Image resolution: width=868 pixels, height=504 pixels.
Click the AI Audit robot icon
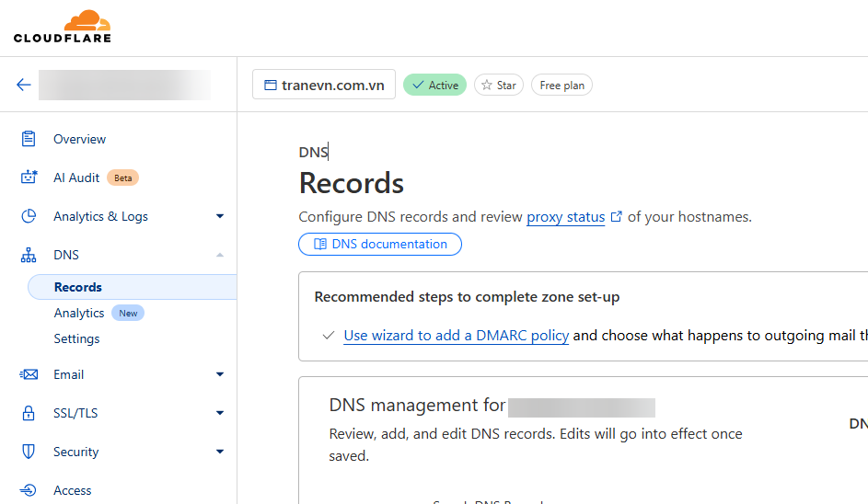[29, 177]
